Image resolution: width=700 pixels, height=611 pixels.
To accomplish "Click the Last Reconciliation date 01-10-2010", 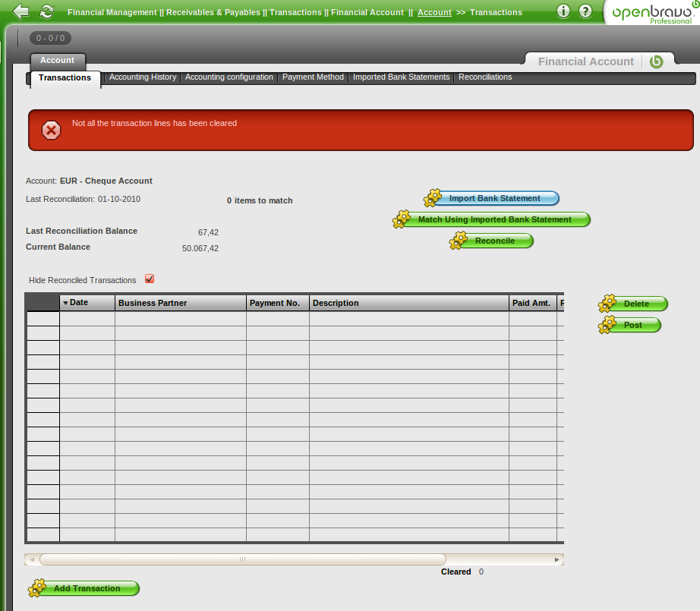I will tap(119, 199).
